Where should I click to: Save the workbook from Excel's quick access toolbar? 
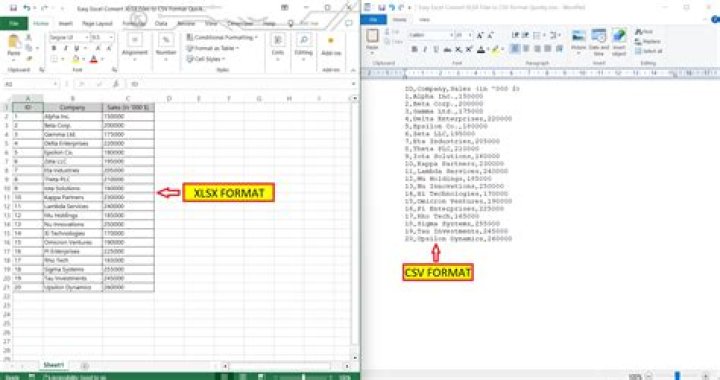[x=13, y=8]
